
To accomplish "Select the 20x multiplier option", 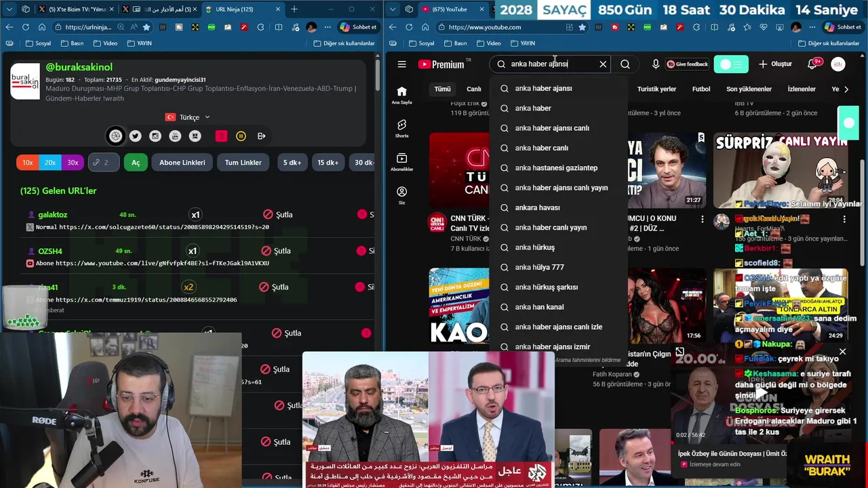I will pyautogui.click(x=50, y=163).
